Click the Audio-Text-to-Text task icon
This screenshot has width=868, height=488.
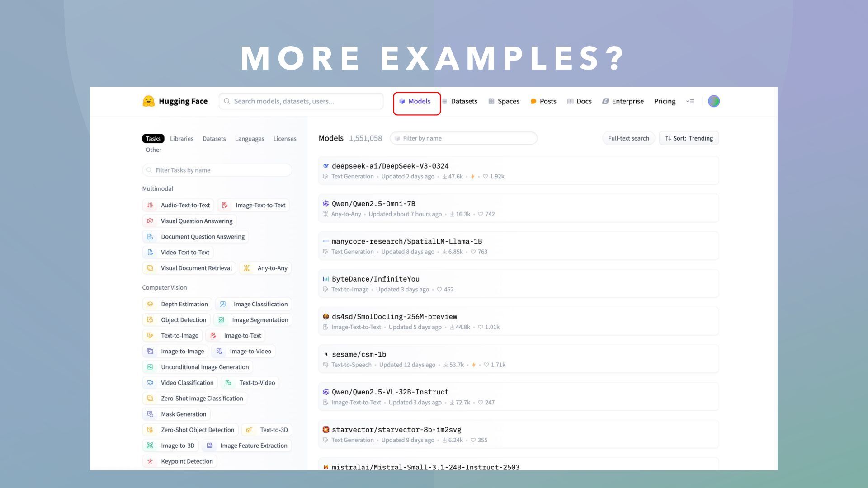tap(150, 205)
